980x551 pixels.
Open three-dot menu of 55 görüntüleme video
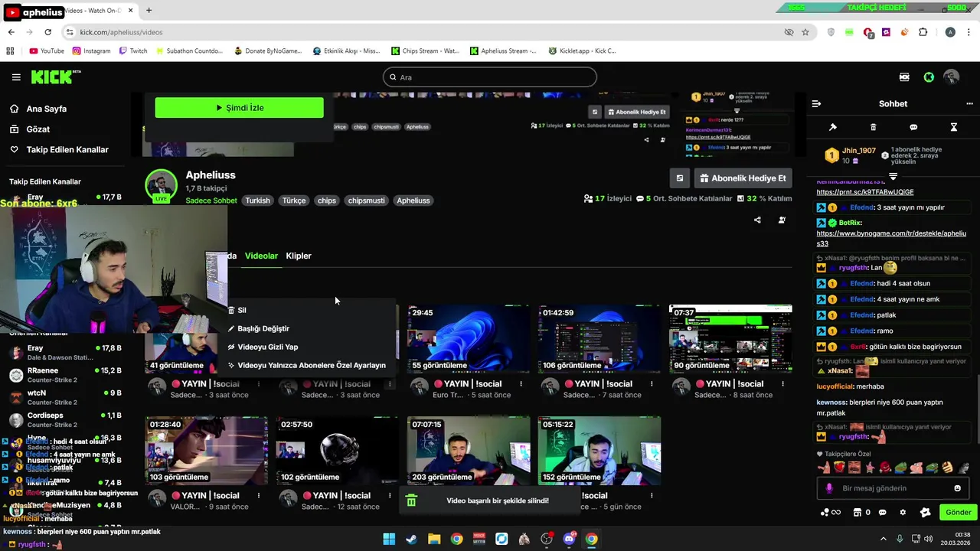[521, 384]
